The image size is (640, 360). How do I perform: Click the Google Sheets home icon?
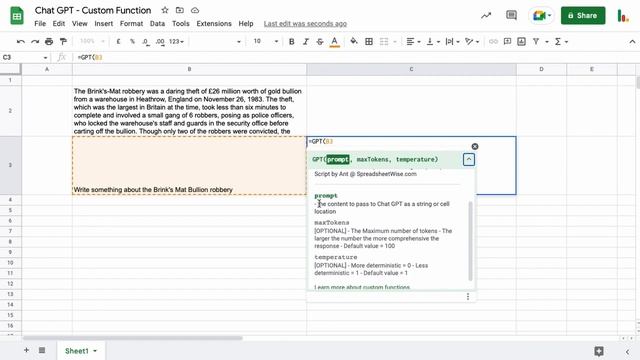point(17,16)
